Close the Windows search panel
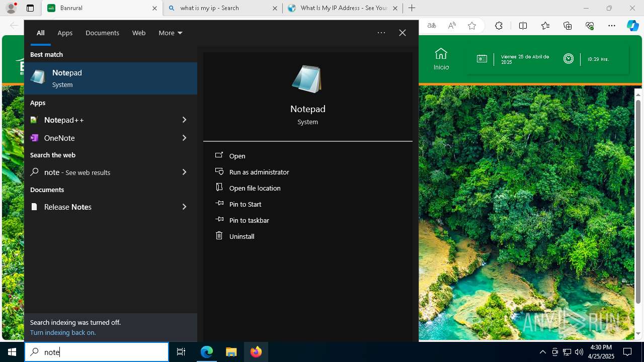This screenshot has height=362, width=644. pos(403,33)
